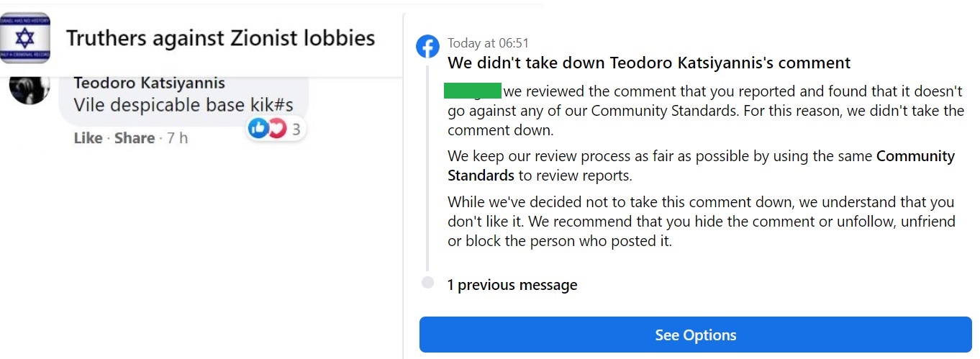The height and width of the screenshot is (359, 980).
Task: Click the gray dot beside previous message
Action: 428,283
